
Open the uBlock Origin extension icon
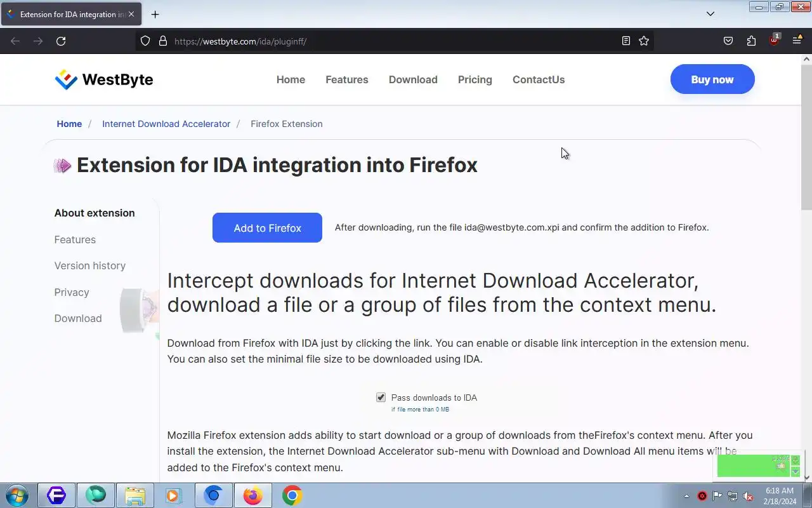pyautogui.click(x=774, y=40)
